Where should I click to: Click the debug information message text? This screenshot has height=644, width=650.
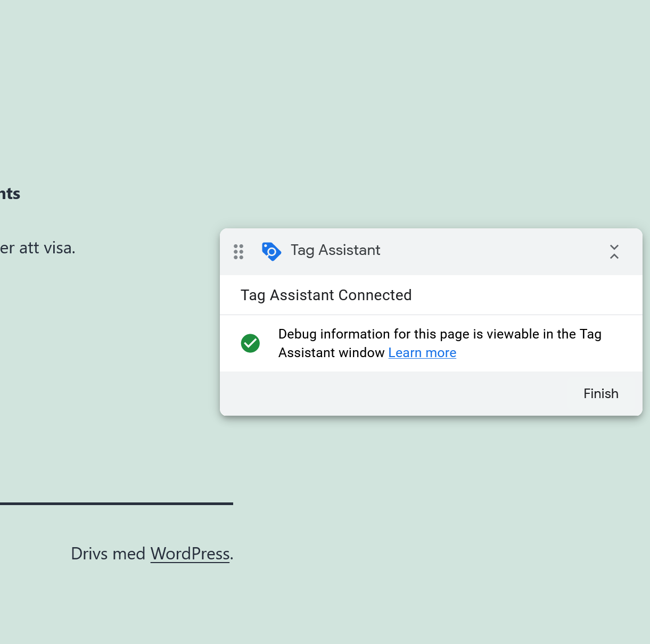coord(440,334)
